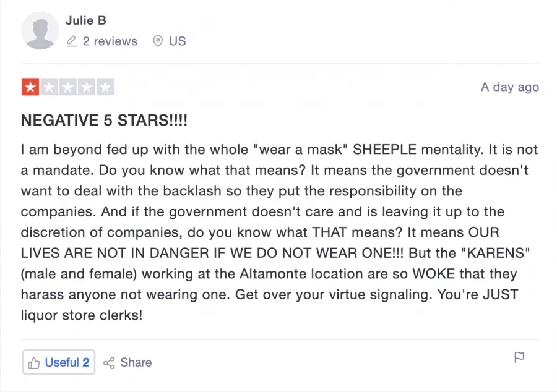Click the fourth gray rating star

pyautogui.click(x=87, y=87)
